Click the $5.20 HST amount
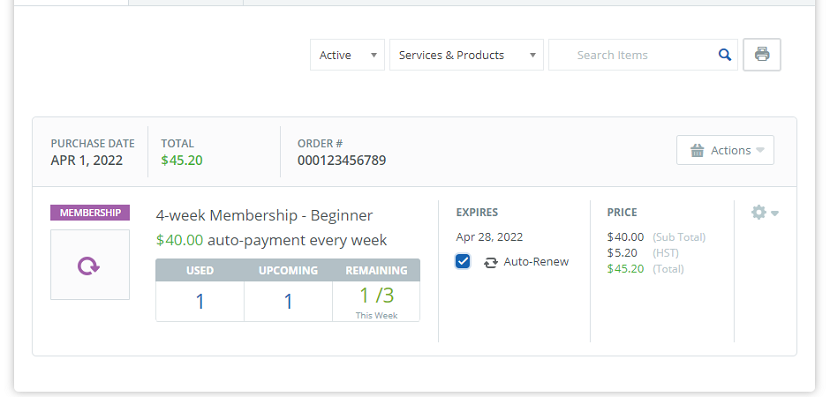This screenshot has height=397, width=830. pyautogui.click(x=622, y=253)
